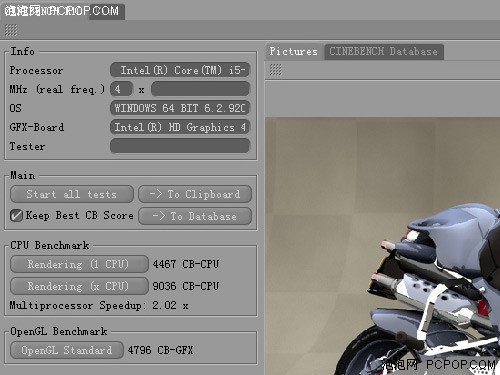Run the Rendering (x CPU) benchmark
Viewport: 500px width, 375px height.
(79, 286)
